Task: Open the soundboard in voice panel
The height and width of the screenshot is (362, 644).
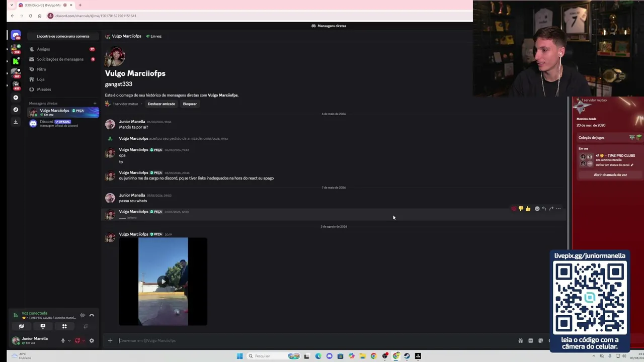Action: pyautogui.click(x=86, y=326)
